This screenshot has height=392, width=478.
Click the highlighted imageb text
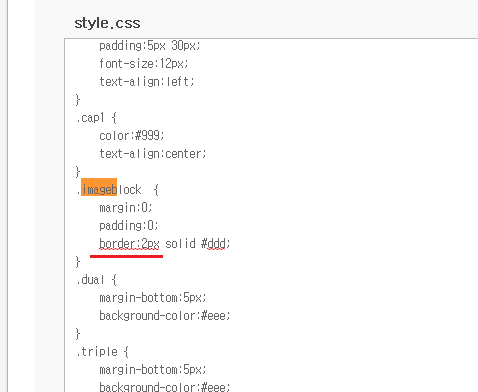pyautogui.click(x=99, y=187)
